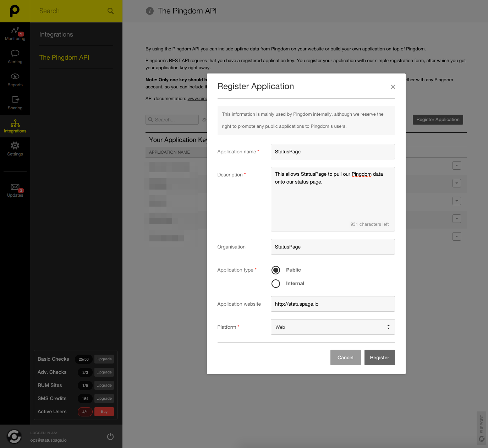
Task: Open the Monitoring section
Action: point(15,34)
